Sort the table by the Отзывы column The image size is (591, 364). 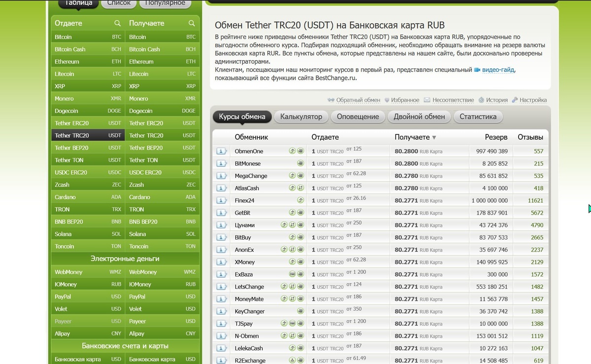[x=530, y=137]
